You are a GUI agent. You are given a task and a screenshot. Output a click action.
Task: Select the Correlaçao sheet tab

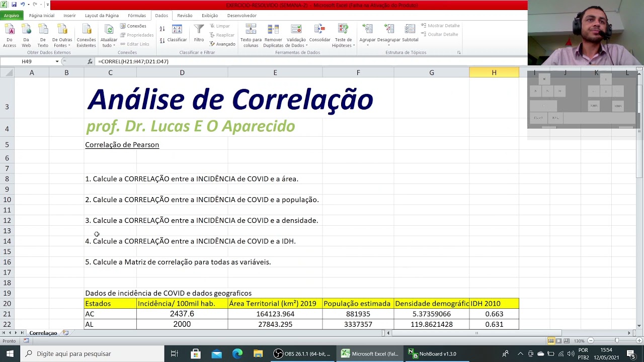pyautogui.click(x=43, y=333)
